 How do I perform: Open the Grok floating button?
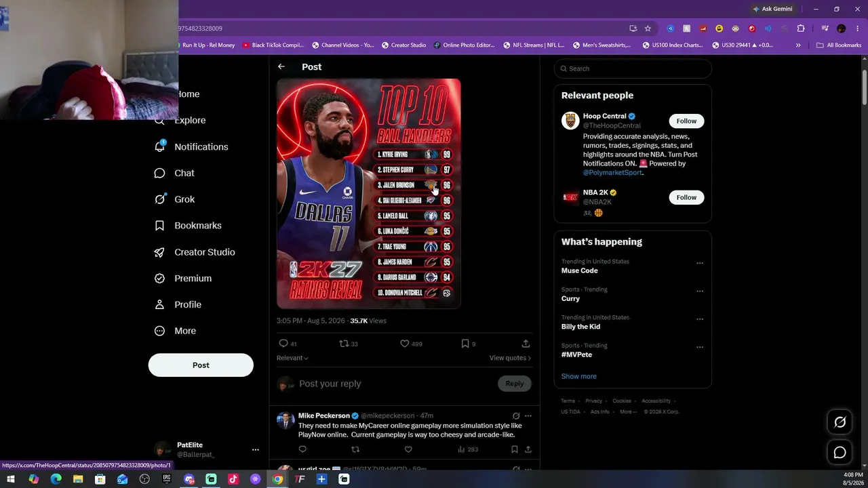840,422
